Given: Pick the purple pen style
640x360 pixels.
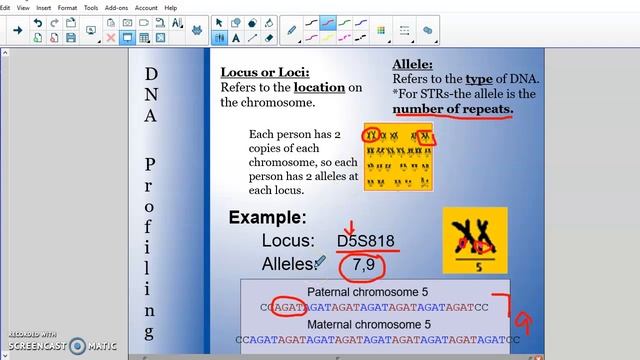Looking at the screenshot, I should (x=361, y=23).
